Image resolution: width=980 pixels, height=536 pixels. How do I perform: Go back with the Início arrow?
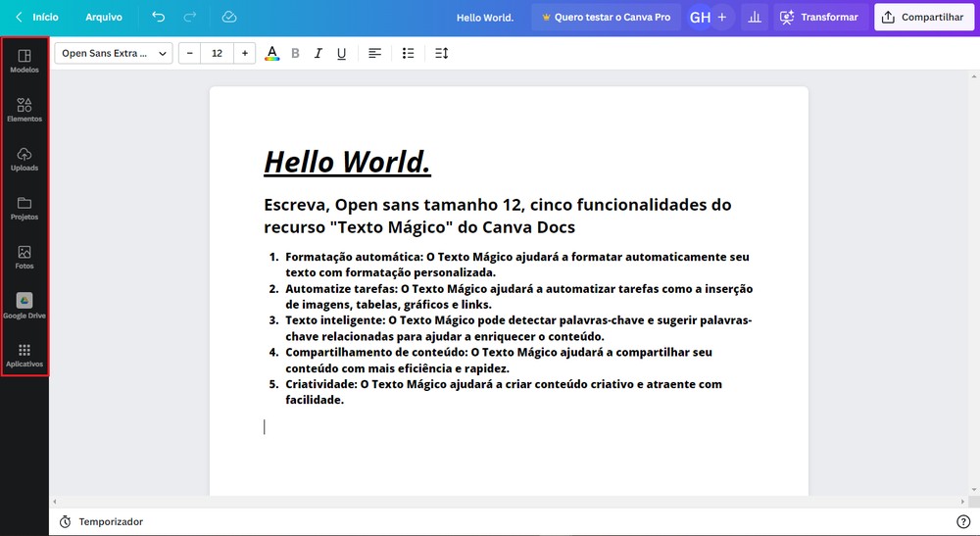19,17
